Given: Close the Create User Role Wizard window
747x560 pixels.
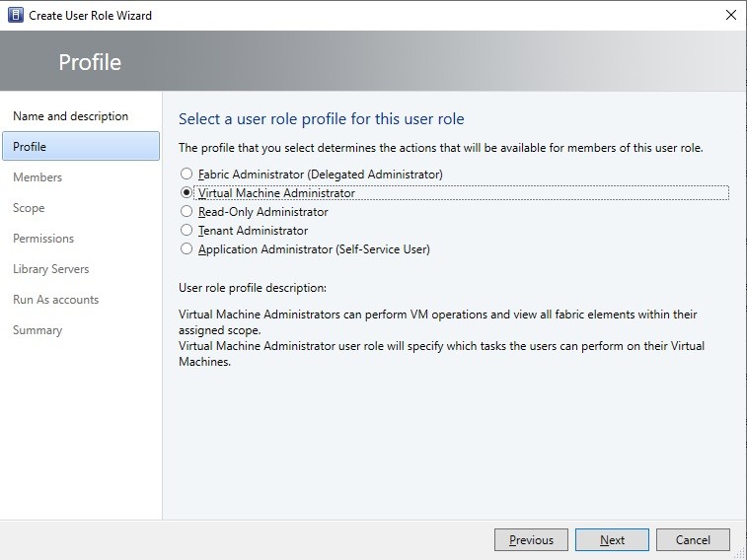Looking at the screenshot, I should click(731, 15).
